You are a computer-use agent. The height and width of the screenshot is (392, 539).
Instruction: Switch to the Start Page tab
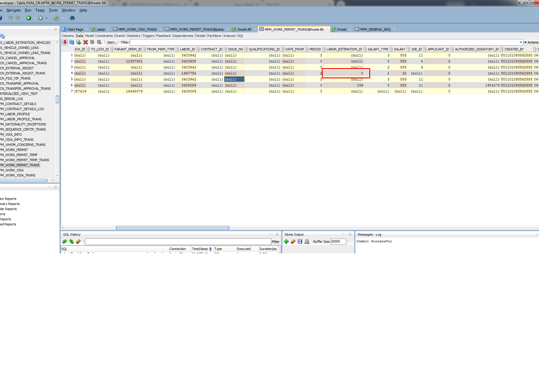(75, 29)
